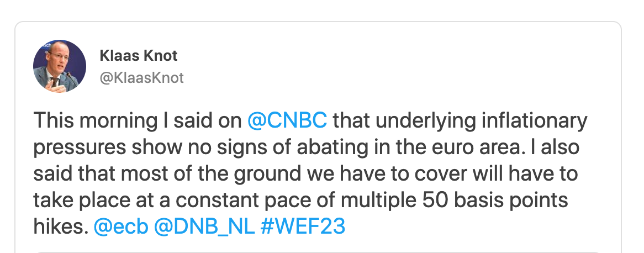This screenshot has width=644, height=253.
Task: Open Klaas Knot's profile picture
Action: pos(60,66)
